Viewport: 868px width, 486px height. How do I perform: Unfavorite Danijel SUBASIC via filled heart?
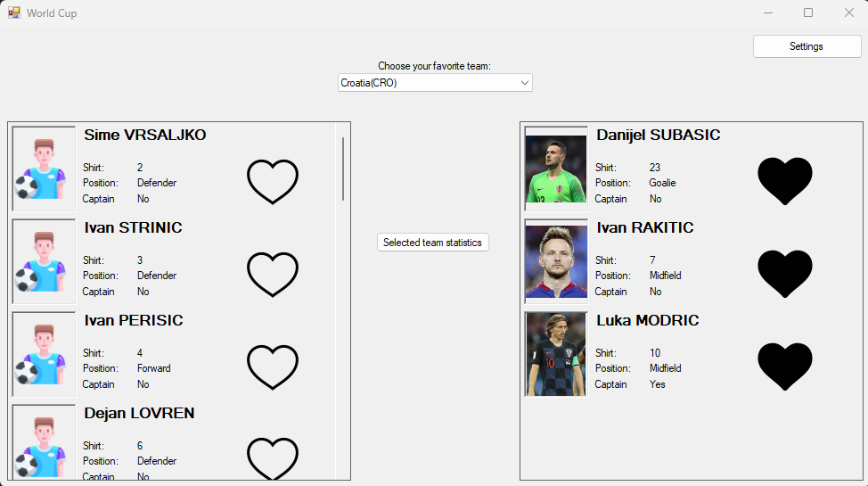tap(785, 181)
